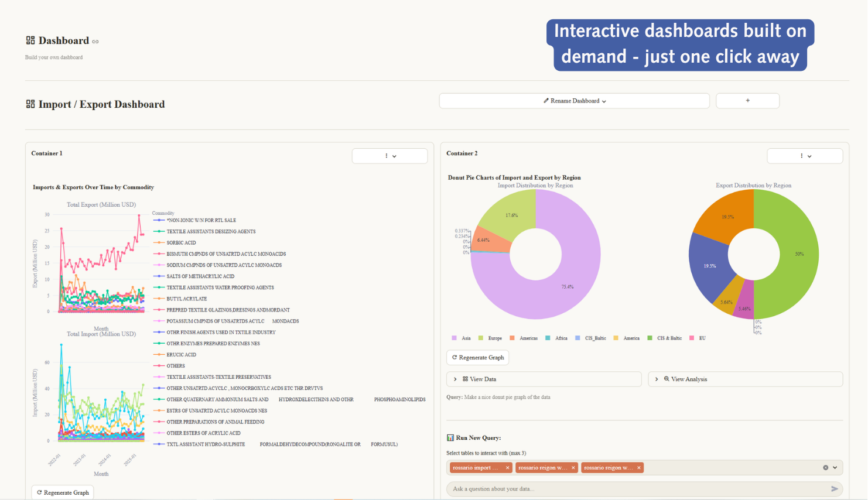The width and height of the screenshot is (868, 500).
Task: Click the refresh icon on Container 2 Regenerate Graph
Action: point(454,357)
